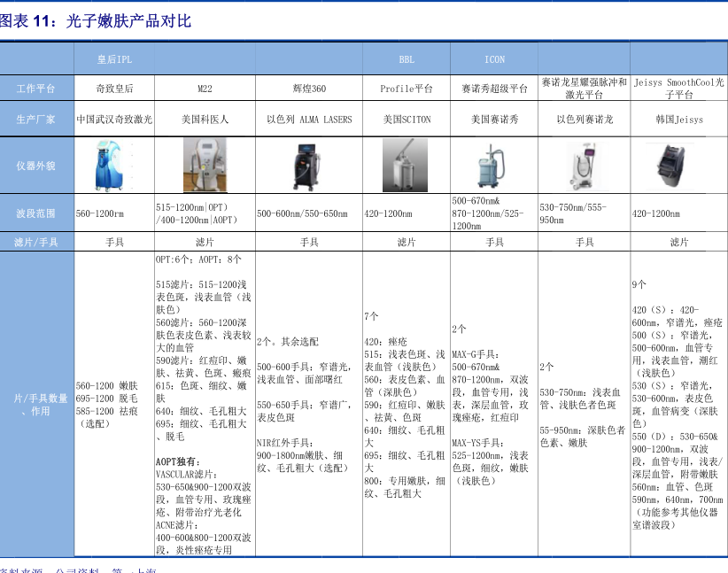Select the 仪器外貌 row header
This screenshot has height=573, width=728.
point(36,166)
